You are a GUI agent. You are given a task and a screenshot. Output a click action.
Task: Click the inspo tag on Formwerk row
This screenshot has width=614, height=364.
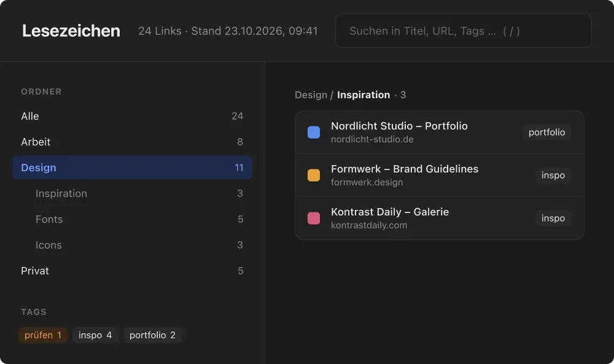553,176
